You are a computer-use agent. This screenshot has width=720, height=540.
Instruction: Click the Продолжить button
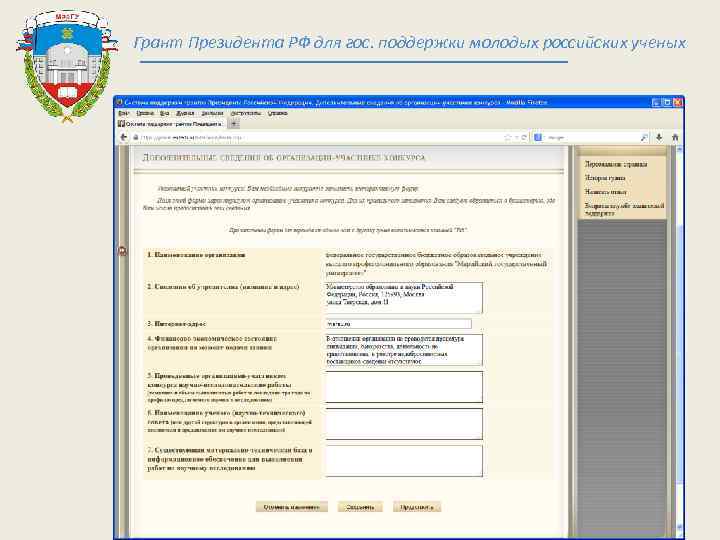[417, 507]
